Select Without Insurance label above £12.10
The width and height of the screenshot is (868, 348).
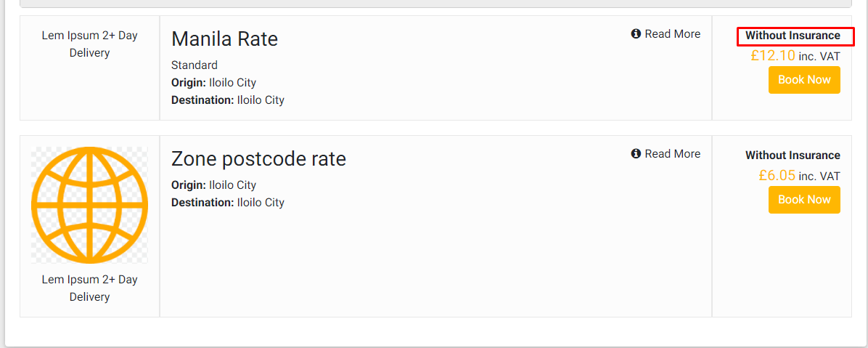(x=793, y=36)
